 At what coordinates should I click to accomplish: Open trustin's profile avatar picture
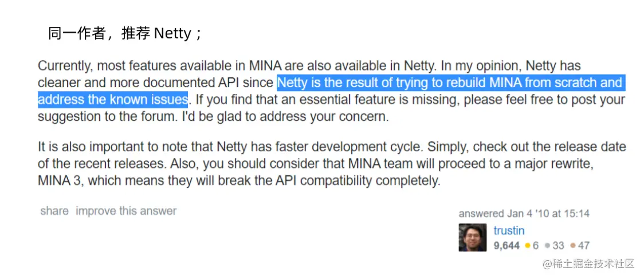472,238
